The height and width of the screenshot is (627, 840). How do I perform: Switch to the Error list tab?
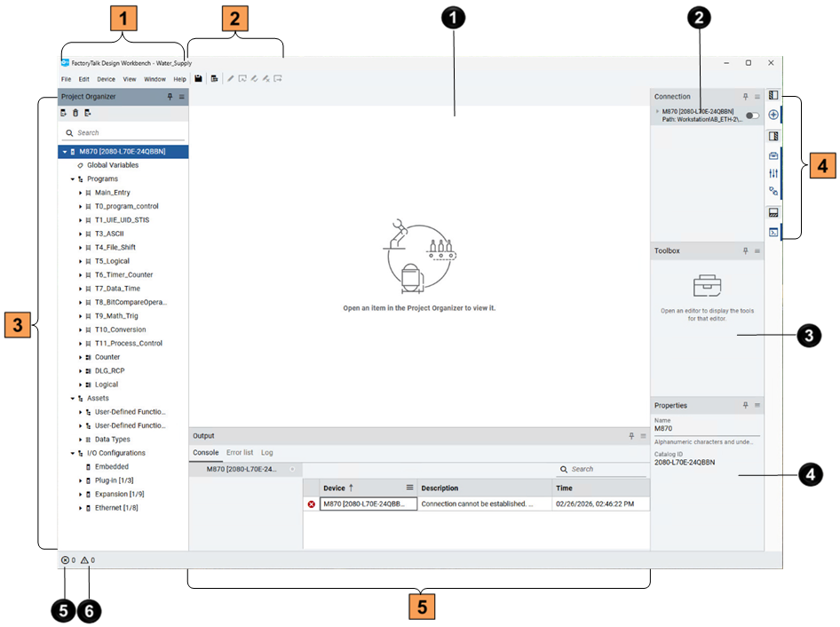pyautogui.click(x=240, y=453)
